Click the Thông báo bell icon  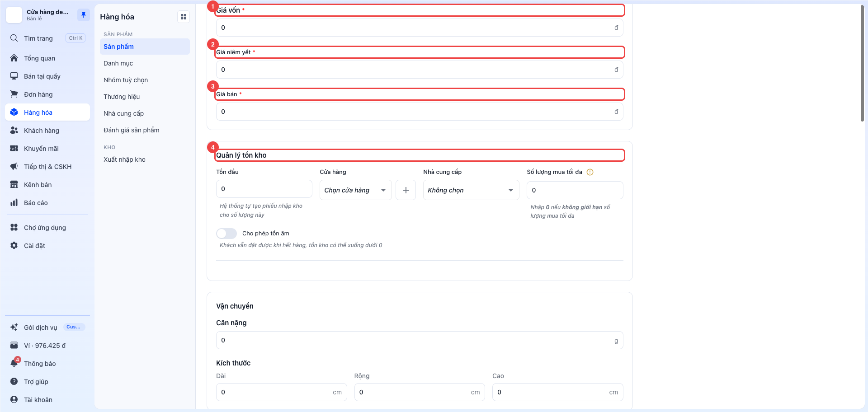coord(14,363)
